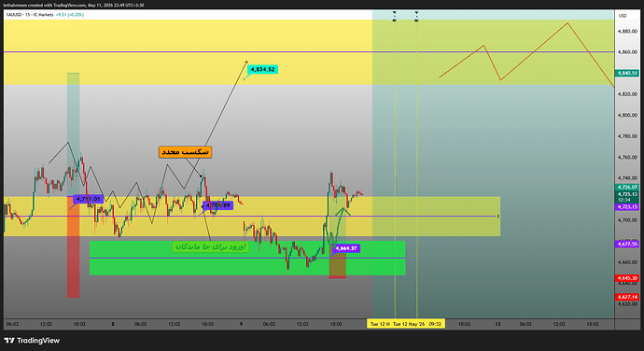Click the orange شکست مجدد callout label

tap(185, 152)
